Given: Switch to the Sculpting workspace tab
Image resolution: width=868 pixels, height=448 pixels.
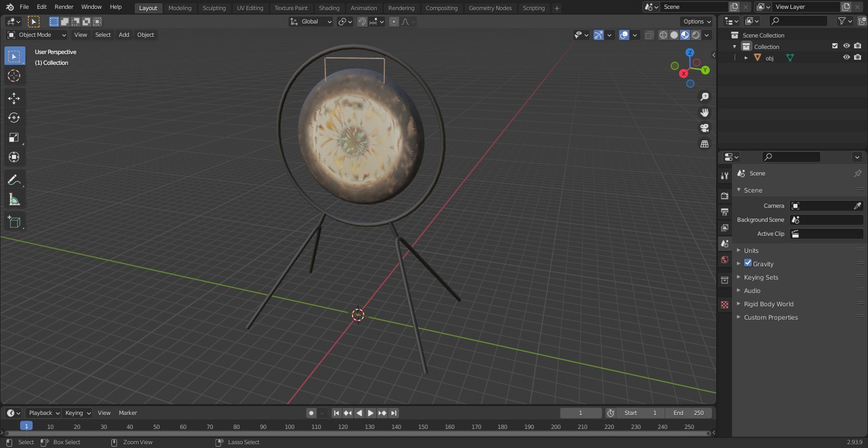Looking at the screenshot, I should tap(214, 8).
